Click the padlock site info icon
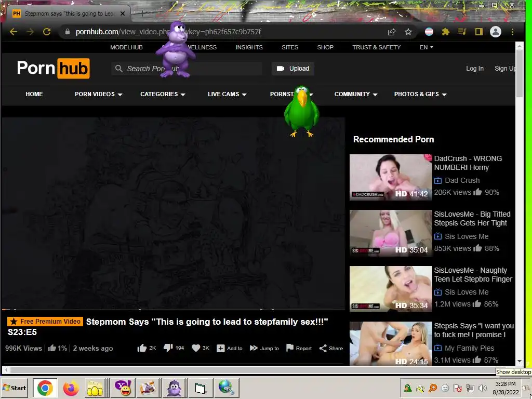 [68, 32]
